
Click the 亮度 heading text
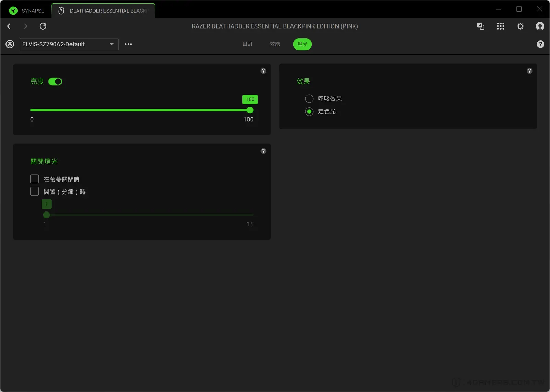coord(37,81)
